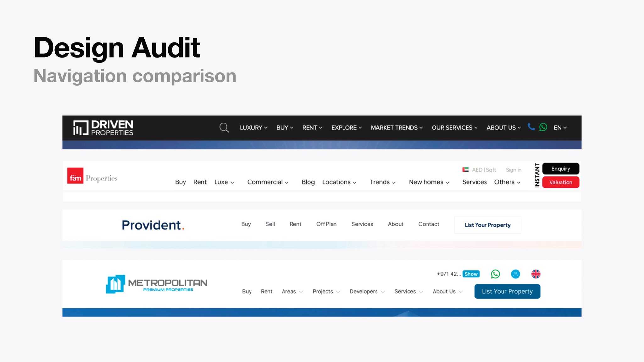Viewport: 644px width, 362px height.
Task: Click the green WhatsApp icon in Driven navbar
Action: (x=543, y=127)
